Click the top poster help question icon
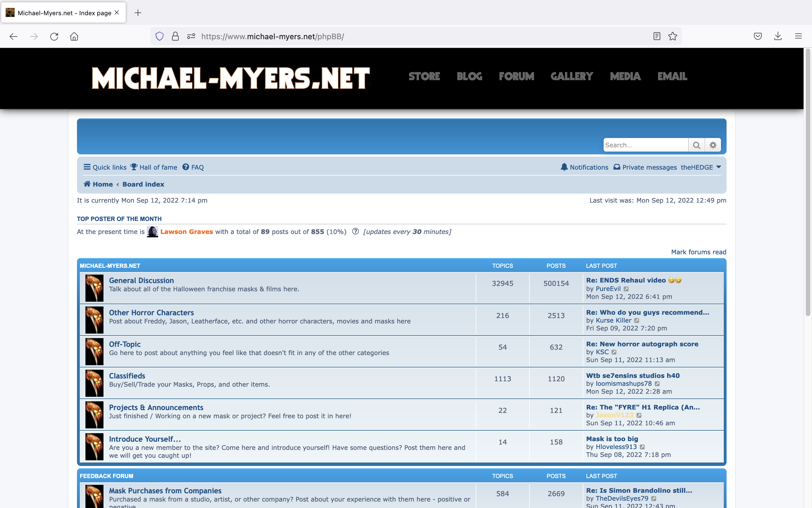This screenshot has height=508, width=812. click(356, 231)
